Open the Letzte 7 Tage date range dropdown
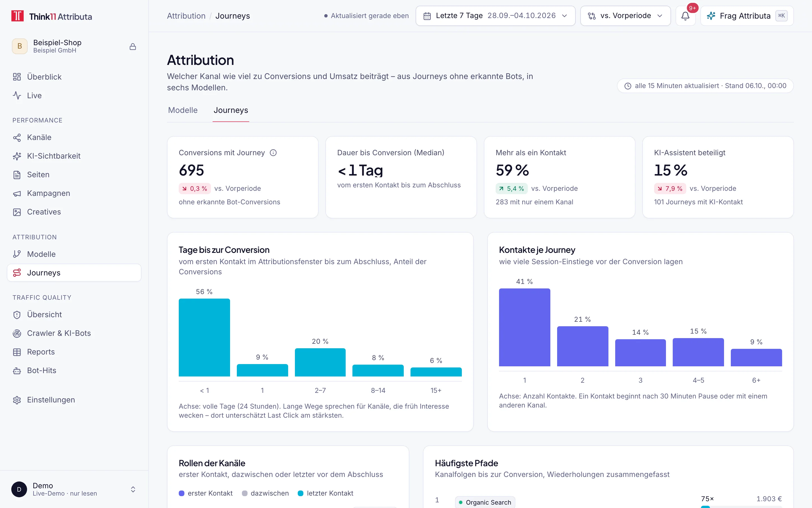The image size is (812, 508). [x=495, y=16]
